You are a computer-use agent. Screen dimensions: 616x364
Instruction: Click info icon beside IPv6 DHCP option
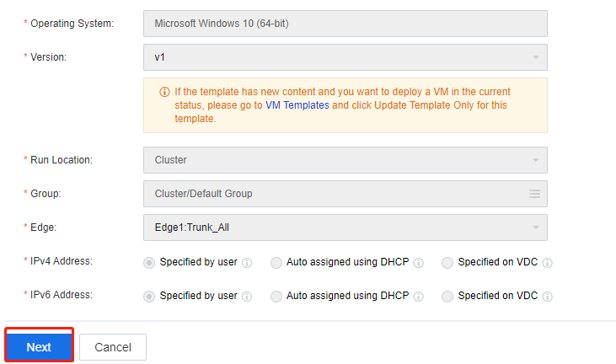pyautogui.click(x=418, y=297)
